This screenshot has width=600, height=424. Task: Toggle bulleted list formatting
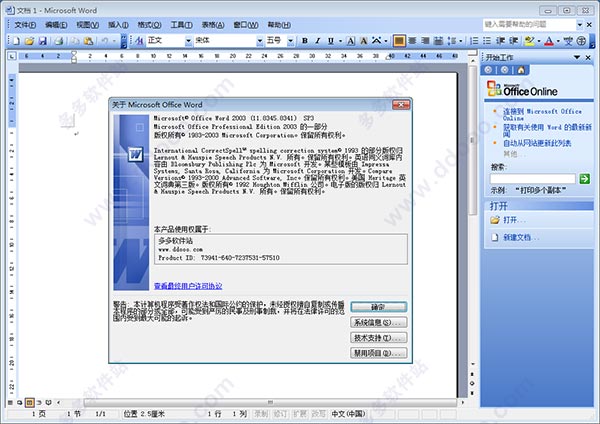click(487, 41)
